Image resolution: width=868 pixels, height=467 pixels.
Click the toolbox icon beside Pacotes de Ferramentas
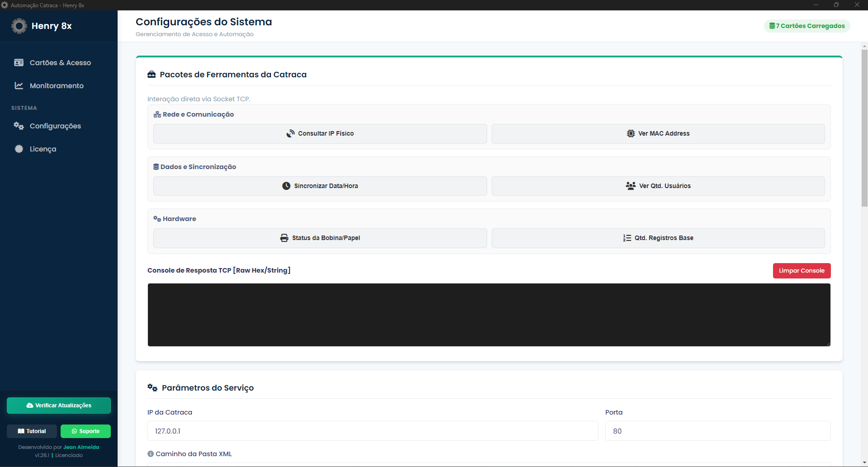tap(152, 75)
